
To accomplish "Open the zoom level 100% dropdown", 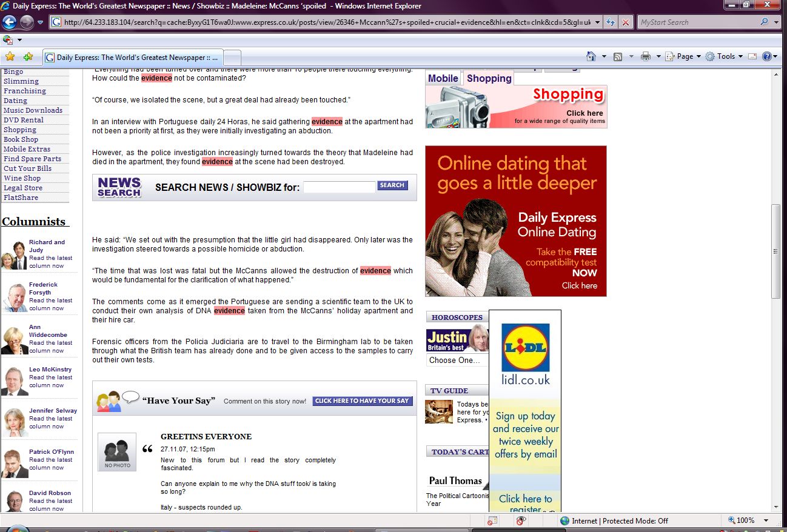I will [x=766, y=520].
